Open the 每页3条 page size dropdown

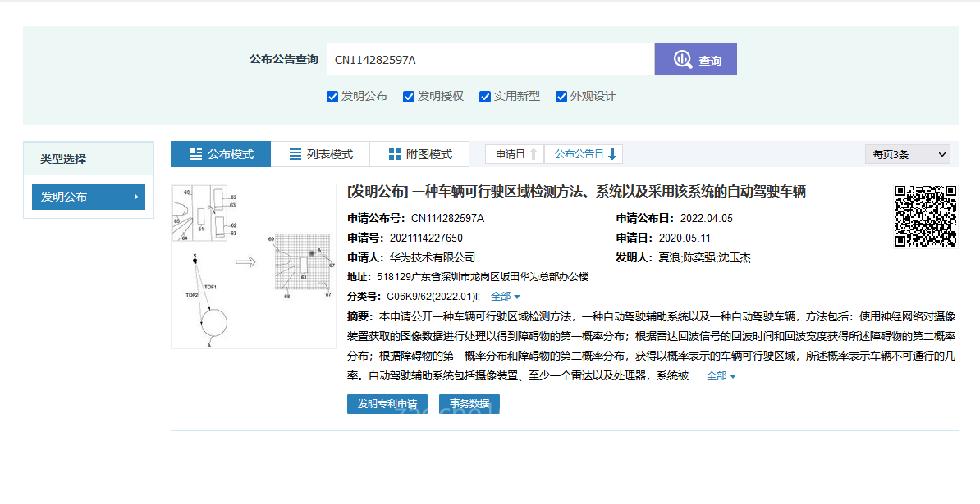(907, 154)
